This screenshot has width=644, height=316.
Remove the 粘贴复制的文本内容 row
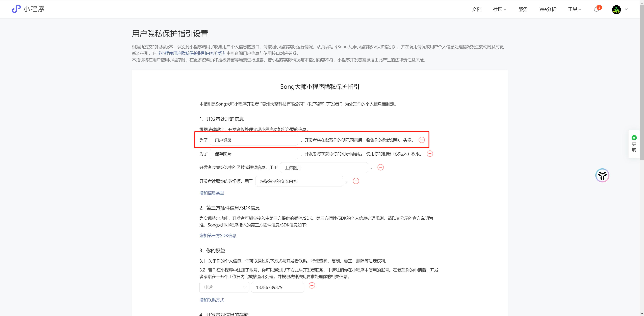tap(356, 181)
